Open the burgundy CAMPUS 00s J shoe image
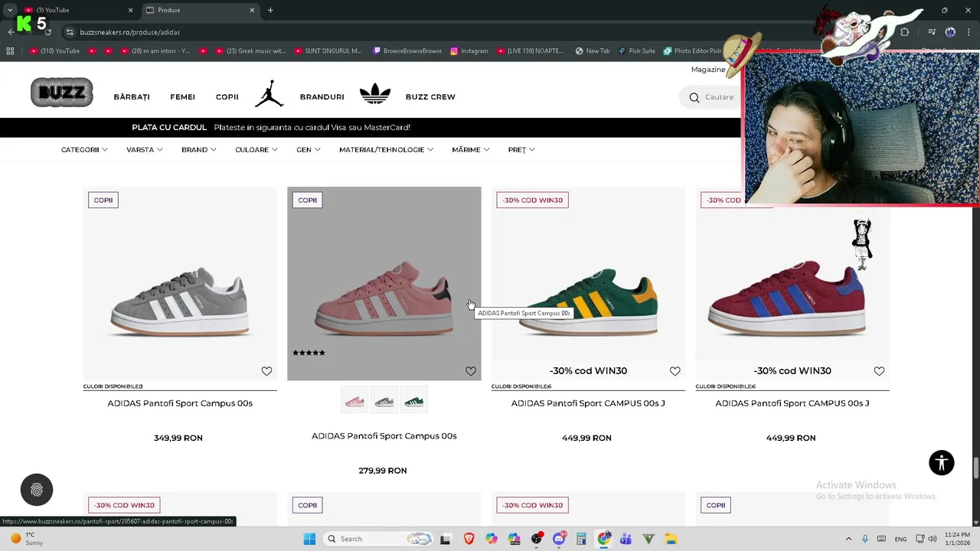980x551 pixels. click(792, 284)
